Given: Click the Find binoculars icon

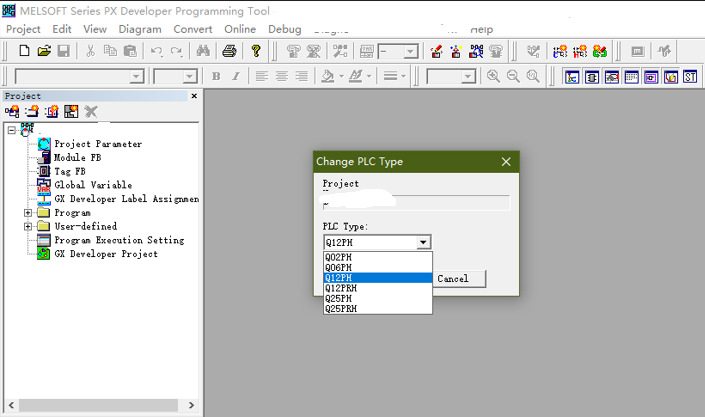Looking at the screenshot, I should pos(203,51).
